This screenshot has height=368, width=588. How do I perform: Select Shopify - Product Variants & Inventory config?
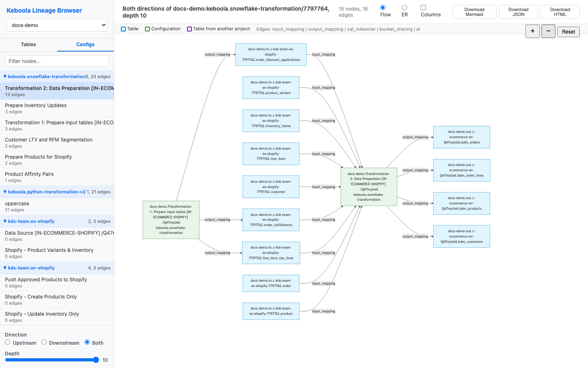(x=57, y=253)
